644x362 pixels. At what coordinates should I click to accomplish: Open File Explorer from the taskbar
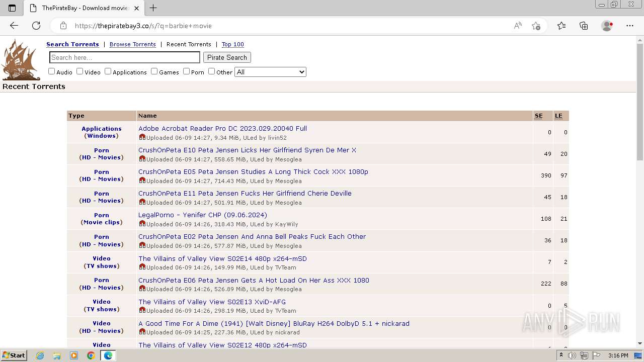(x=57, y=355)
